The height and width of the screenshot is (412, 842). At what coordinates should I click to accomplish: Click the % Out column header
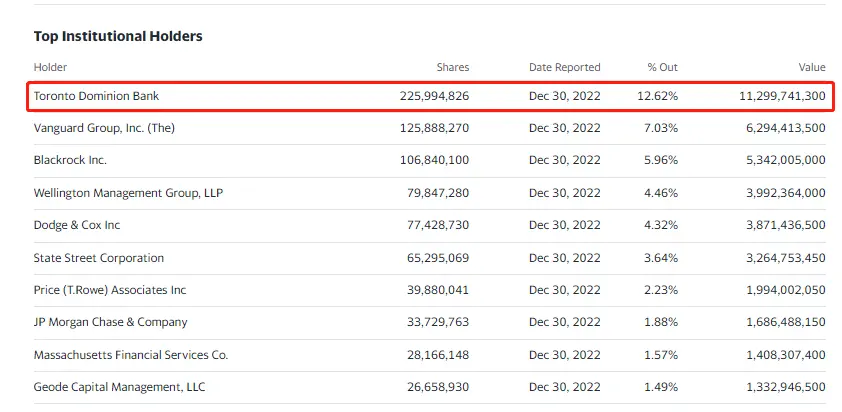[x=663, y=67]
